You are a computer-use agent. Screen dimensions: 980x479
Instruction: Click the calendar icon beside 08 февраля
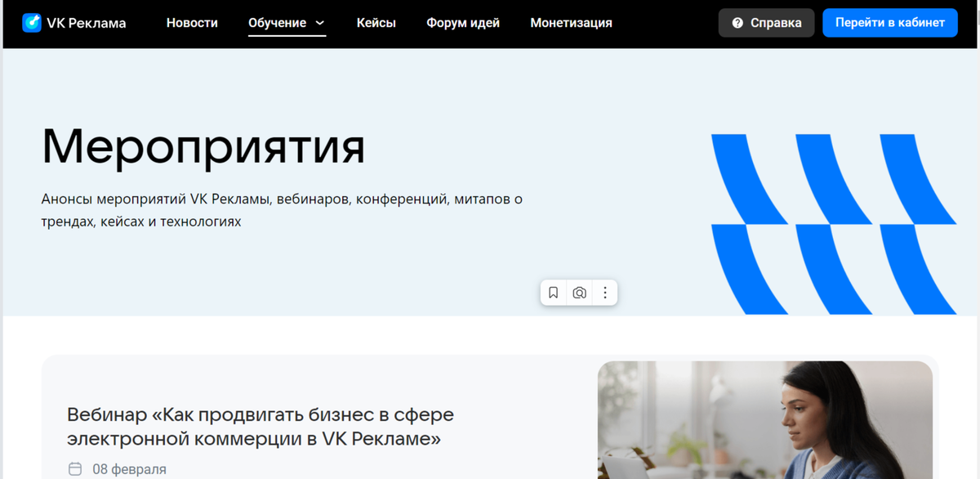pos(75,469)
